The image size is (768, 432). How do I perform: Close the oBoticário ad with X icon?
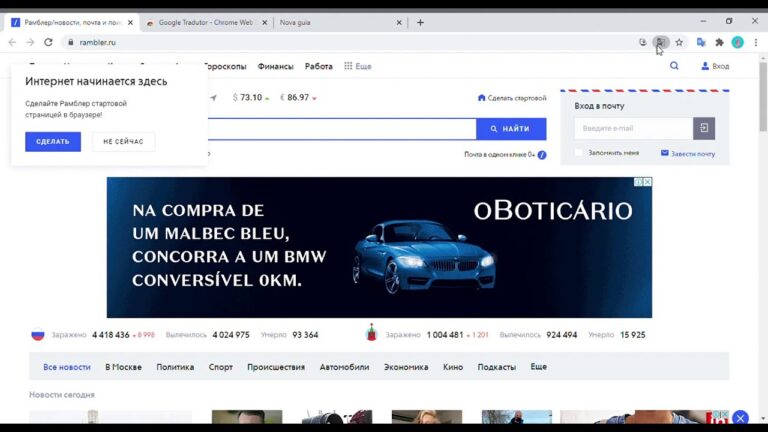(x=648, y=182)
